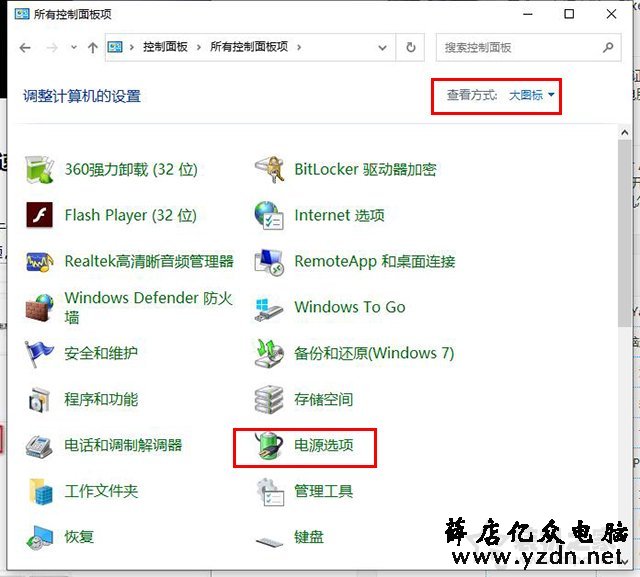Click the control panel icon in address bar
This screenshot has height=577, width=640.
coord(115,47)
